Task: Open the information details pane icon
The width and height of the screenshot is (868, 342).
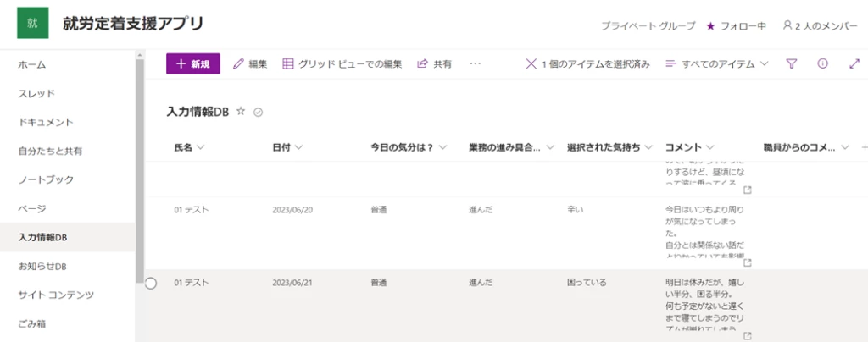Action: [x=822, y=64]
